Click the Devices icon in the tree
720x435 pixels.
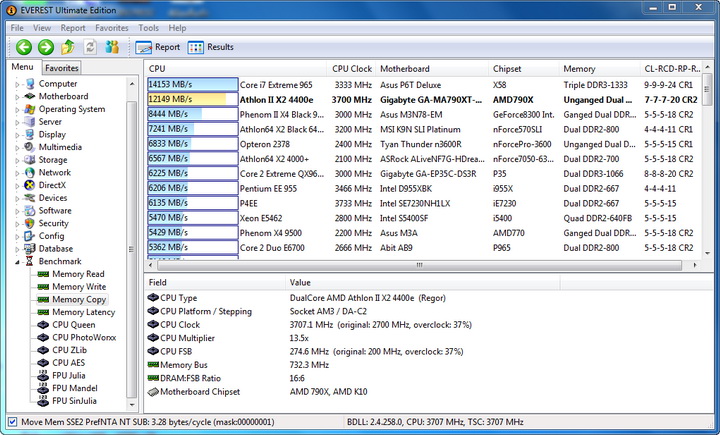click(30, 198)
